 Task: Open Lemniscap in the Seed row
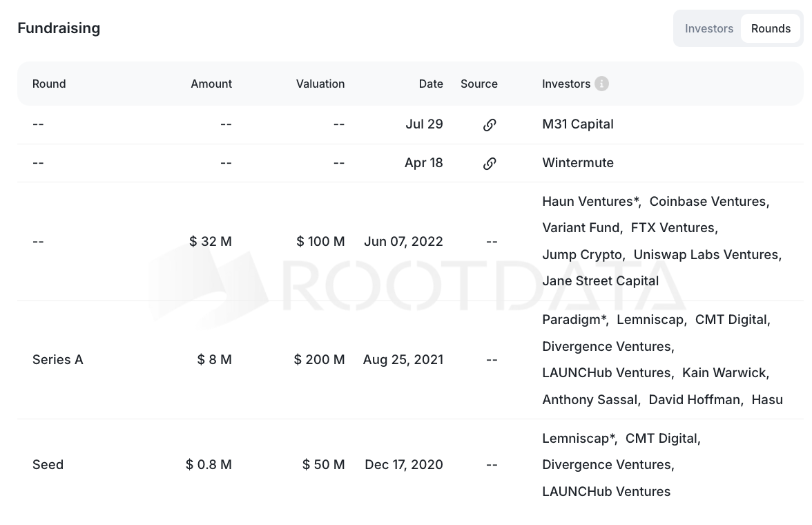tap(579, 438)
